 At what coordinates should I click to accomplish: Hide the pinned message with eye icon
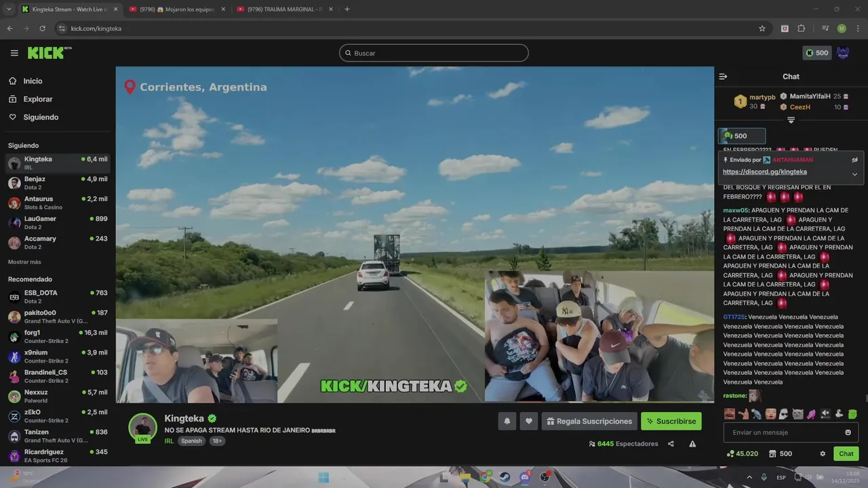[x=854, y=160]
